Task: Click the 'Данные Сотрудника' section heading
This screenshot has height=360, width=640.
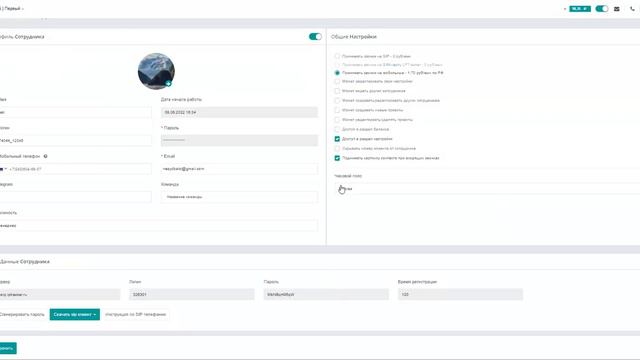Action: click(x=25, y=262)
